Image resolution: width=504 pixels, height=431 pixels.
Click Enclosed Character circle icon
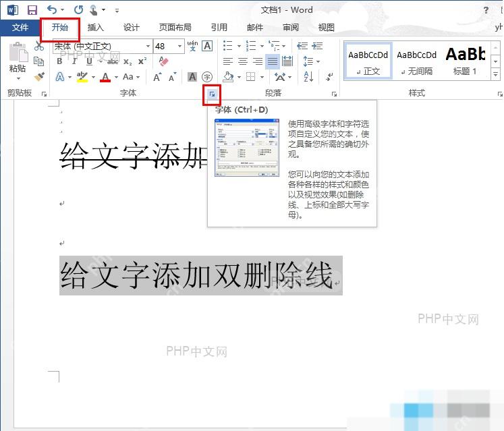tap(207, 77)
